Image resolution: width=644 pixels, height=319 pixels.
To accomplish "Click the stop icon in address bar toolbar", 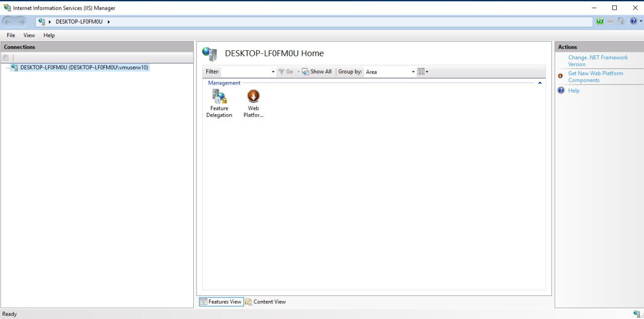I will [x=610, y=21].
